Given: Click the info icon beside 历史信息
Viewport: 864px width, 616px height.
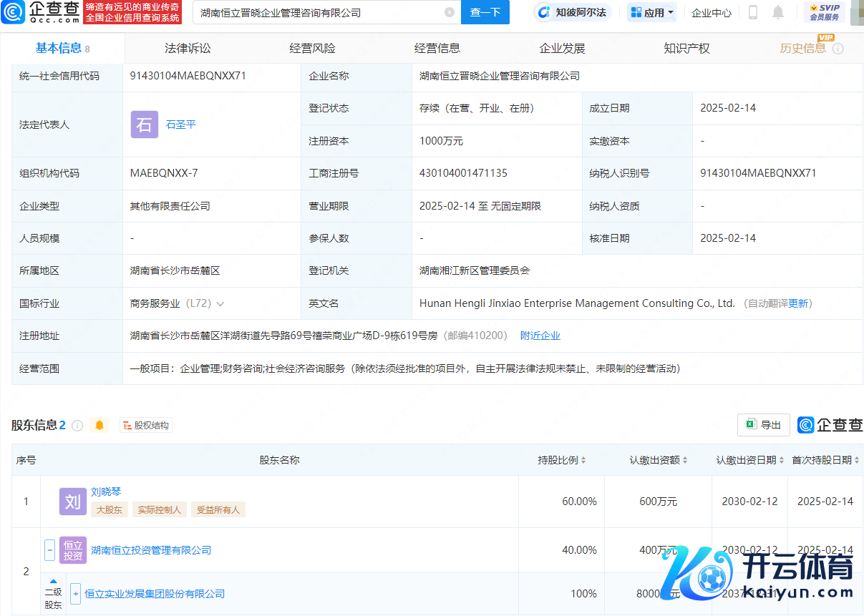Looking at the screenshot, I should click(838, 49).
